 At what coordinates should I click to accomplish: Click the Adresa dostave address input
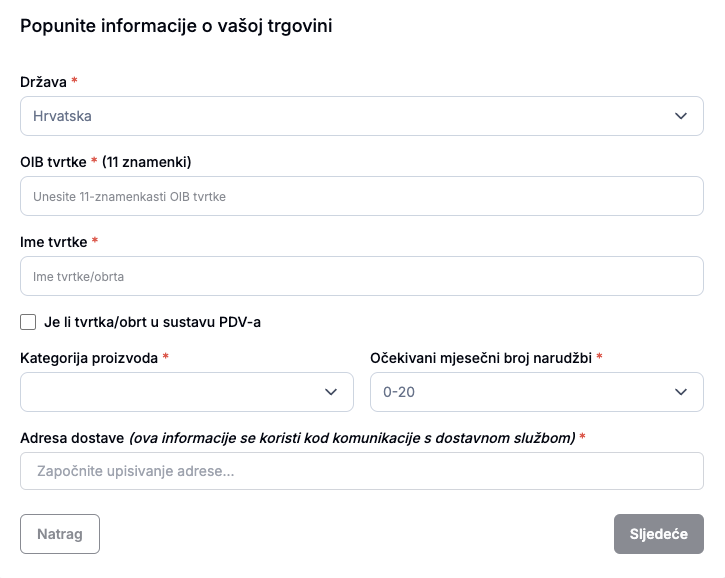pyautogui.click(x=361, y=471)
